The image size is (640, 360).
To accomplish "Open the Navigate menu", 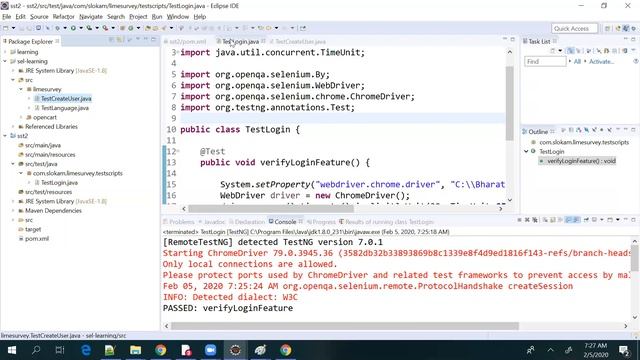I will point(91,17).
